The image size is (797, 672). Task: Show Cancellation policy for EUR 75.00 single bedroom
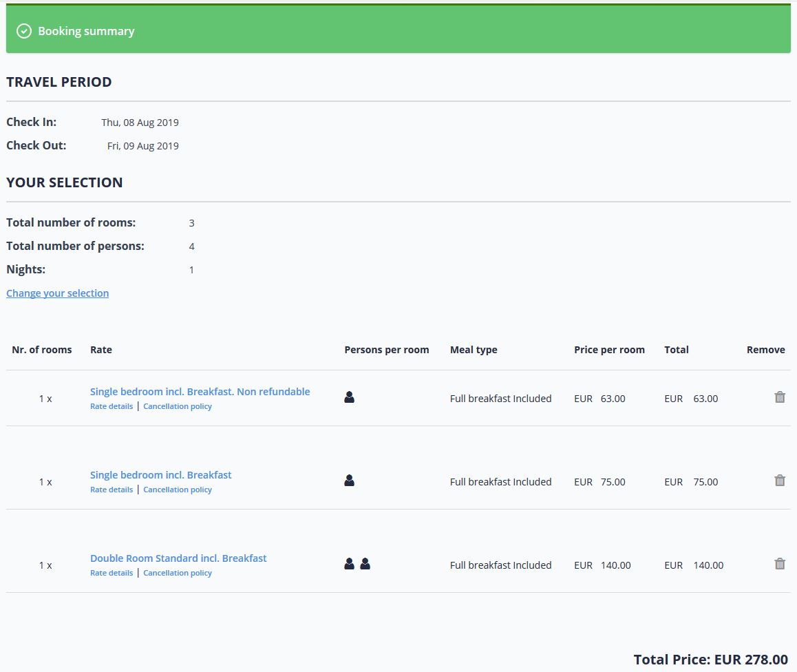coord(177,490)
